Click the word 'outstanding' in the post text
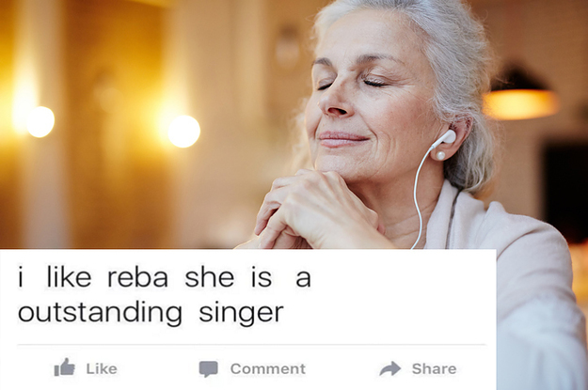Image resolution: width=588 pixels, height=390 pixels. [x=100, y=313]
